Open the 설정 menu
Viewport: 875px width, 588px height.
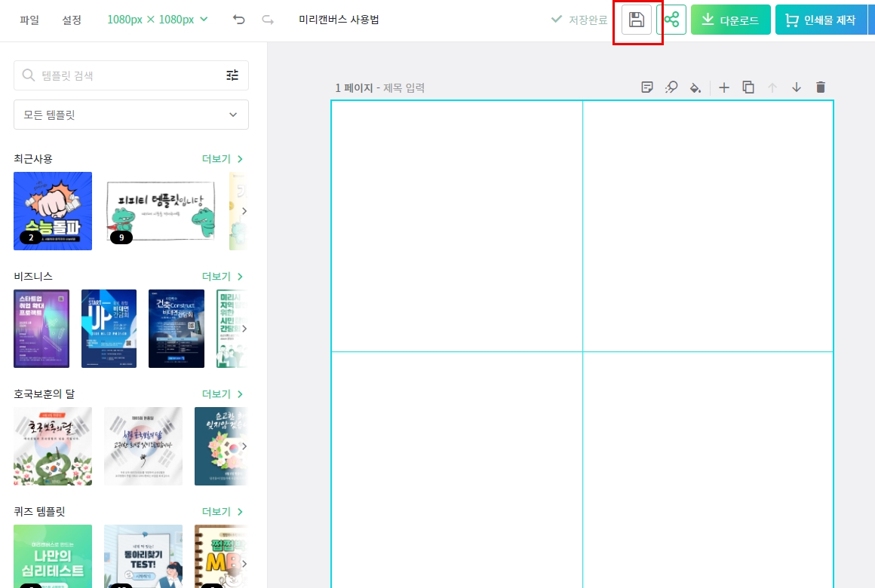pyautogui.click(x=72, y=20)
